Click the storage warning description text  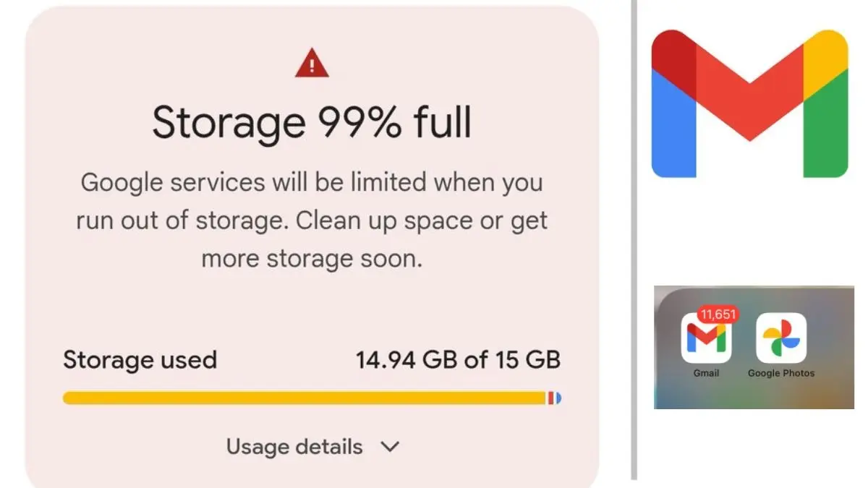pyautogui.click(x=311, y=220)
